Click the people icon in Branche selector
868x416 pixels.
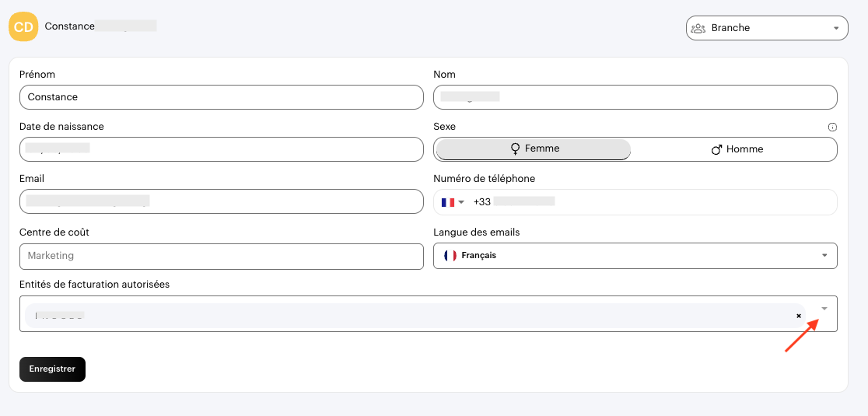[x=698, y=28]
